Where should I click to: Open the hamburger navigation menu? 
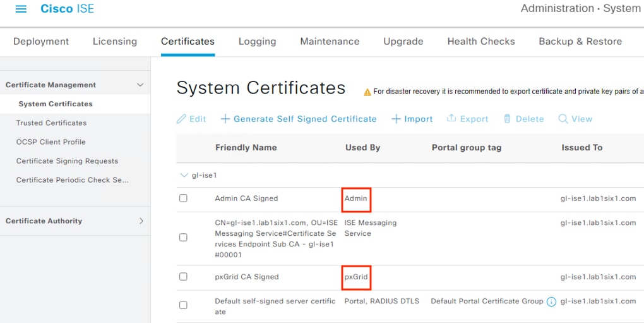(x=21, y=9)
